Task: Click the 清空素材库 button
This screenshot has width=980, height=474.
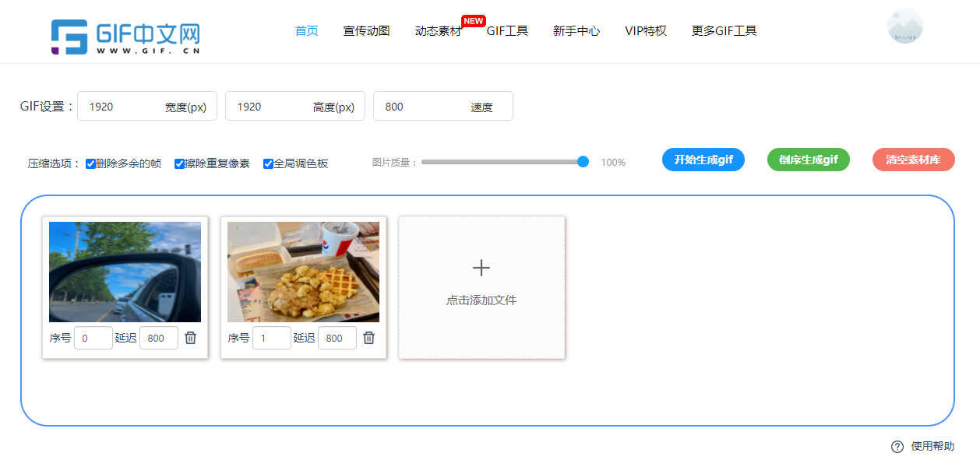Action: 914,160
